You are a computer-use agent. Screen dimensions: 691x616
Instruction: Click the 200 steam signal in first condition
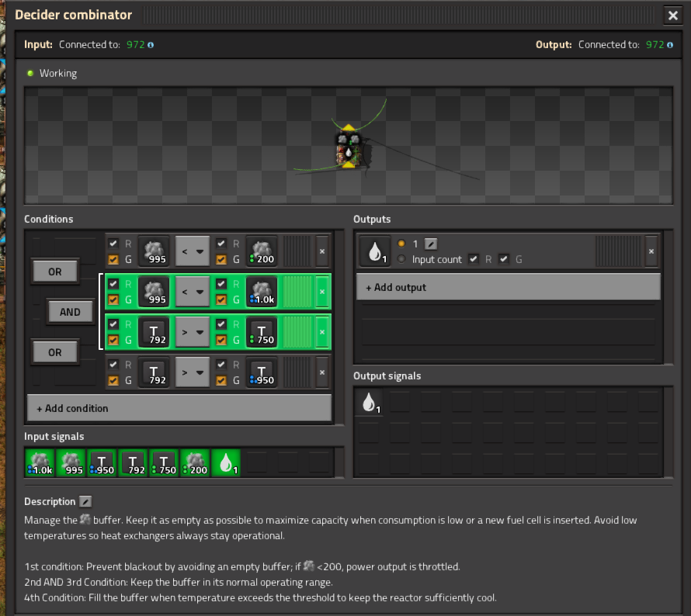coord(262,251)
